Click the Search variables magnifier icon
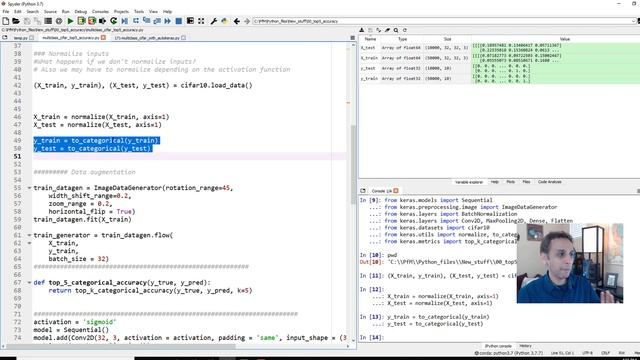The width and height of the screenshot is (640, 360). (396, 30)
